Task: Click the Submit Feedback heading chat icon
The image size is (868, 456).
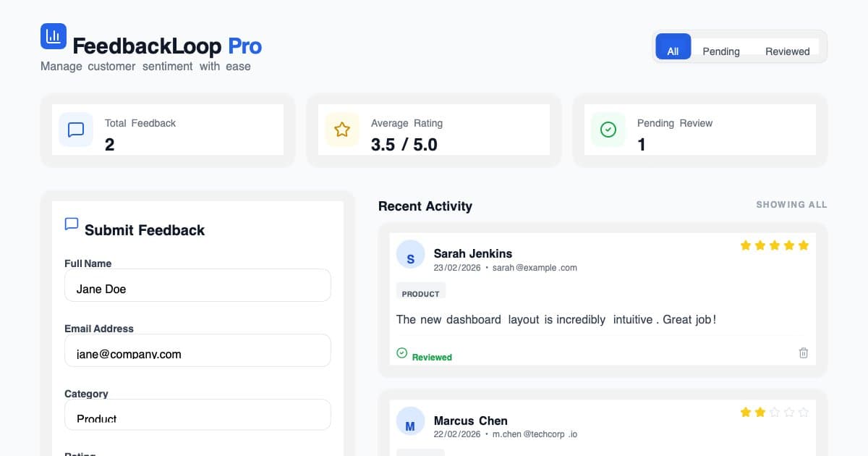Action: 72,224
